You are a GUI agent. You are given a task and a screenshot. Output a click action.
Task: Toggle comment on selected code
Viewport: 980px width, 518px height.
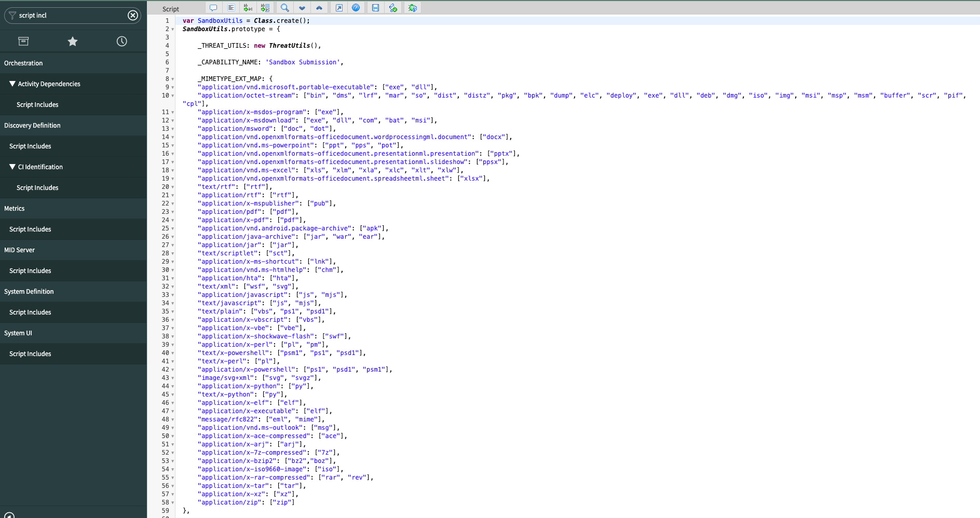click(213, 8)
